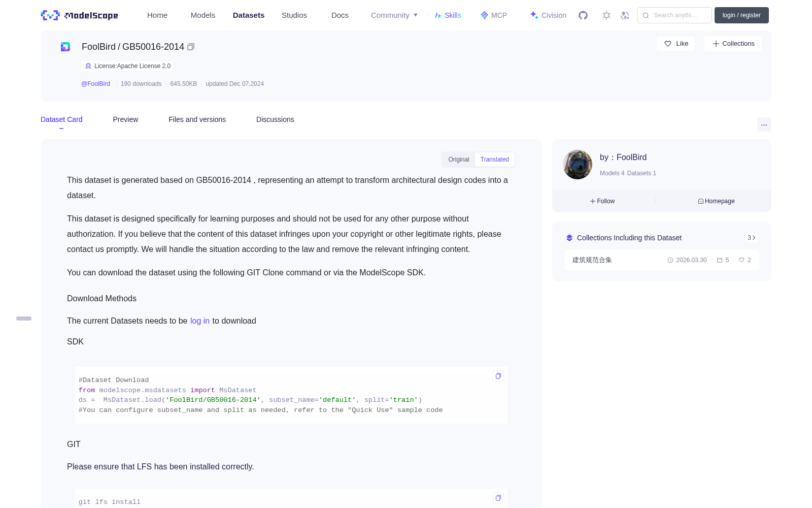Click FoolBird's profile avatar picture
Viewport: 812px width, 508px height.
[x=578, y=165]
